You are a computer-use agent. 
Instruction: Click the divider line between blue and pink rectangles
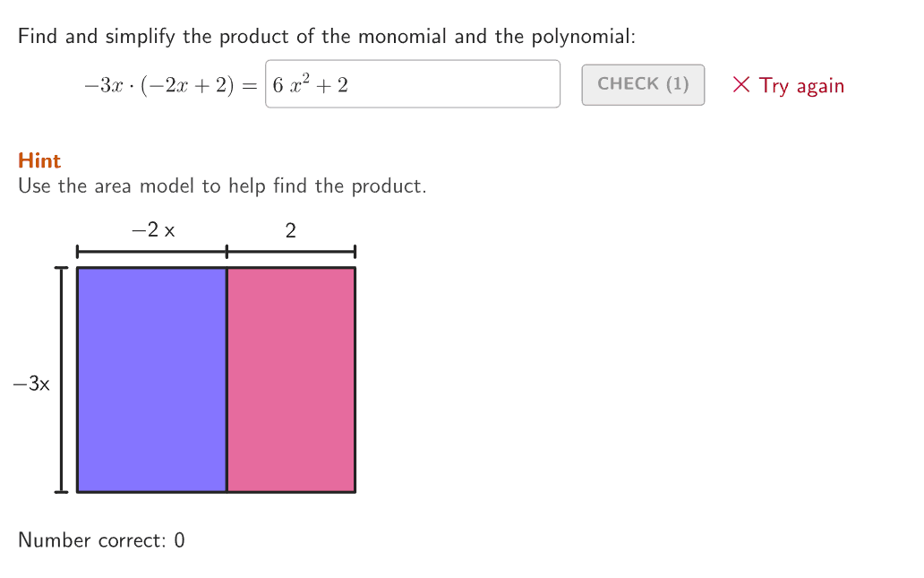227,379
